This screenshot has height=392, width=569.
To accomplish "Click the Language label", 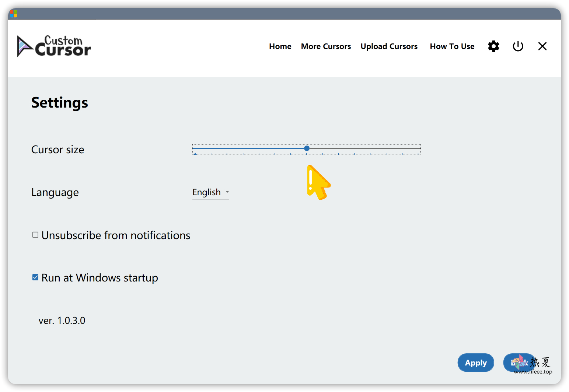I will [x=55, y=192].
